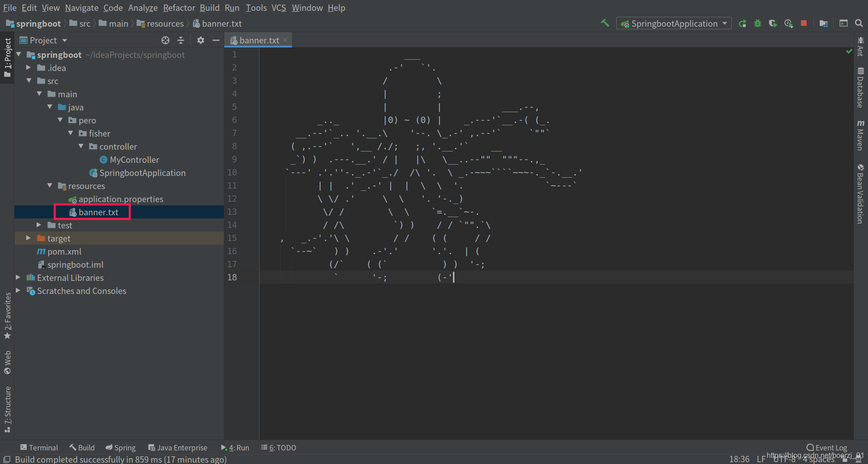Collapse all nodes in the Project panel

181,40
